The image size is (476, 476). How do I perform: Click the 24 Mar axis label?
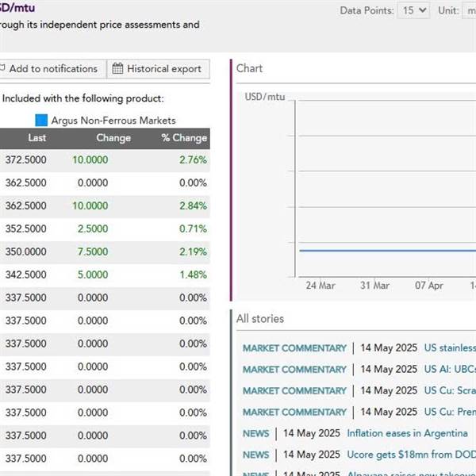321,286
